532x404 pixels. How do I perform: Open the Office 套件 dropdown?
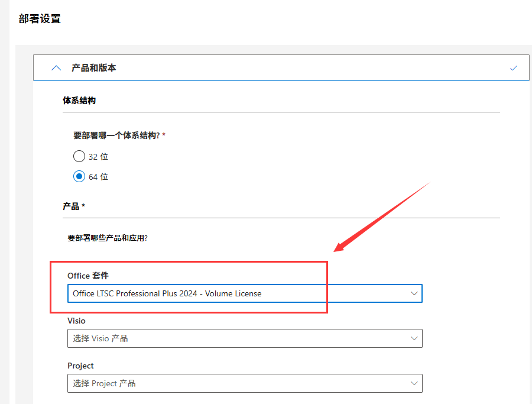click(x=245, y=293)
